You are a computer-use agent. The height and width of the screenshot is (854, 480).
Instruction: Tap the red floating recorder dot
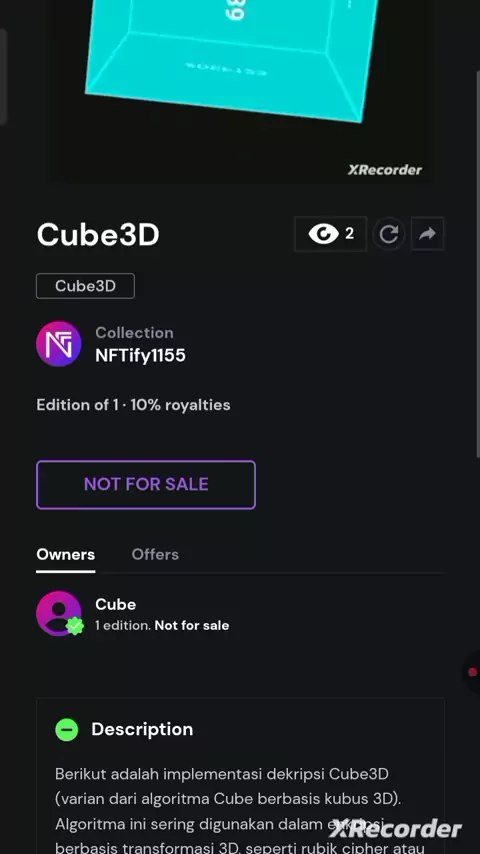(472, 672)
